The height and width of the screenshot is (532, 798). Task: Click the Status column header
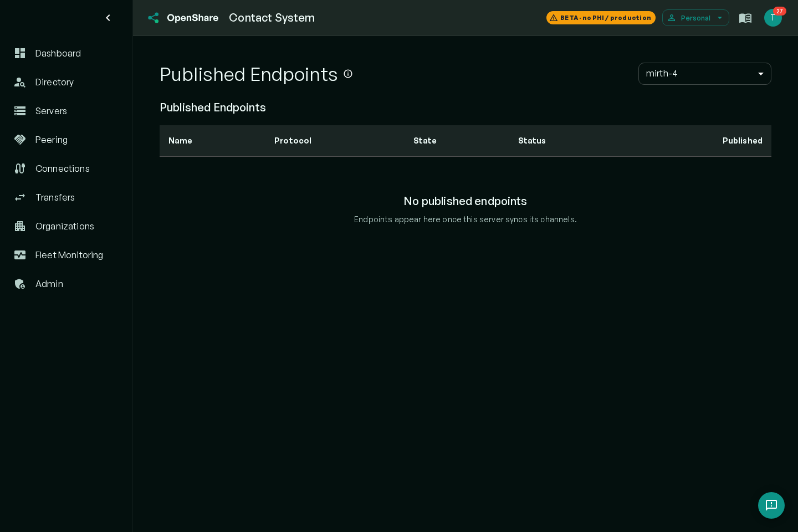pyautogui.click(x=532, y=141)
